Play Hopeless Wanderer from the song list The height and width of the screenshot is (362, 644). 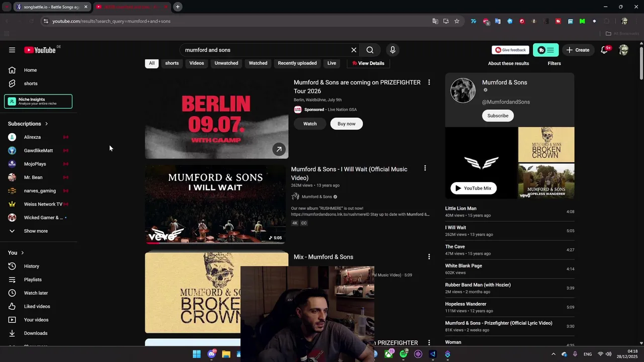click(510, 307)
